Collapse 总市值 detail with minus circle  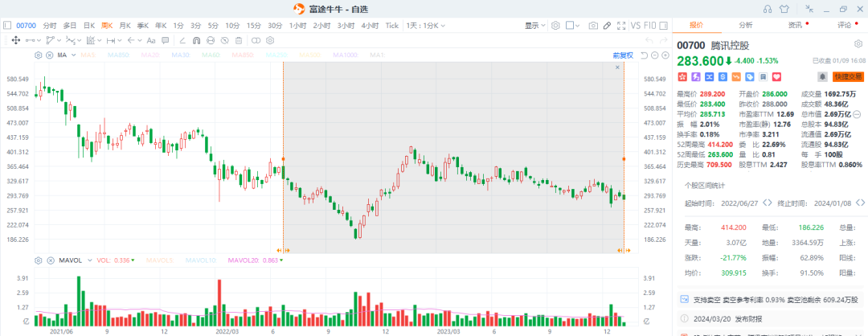(858, 115)
